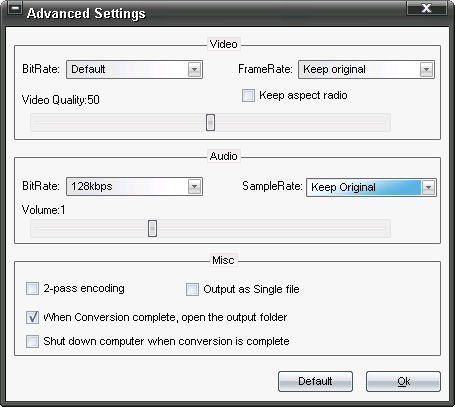
Task: Click the Video Quality slider thumb
Action: (x=210, y=122)
